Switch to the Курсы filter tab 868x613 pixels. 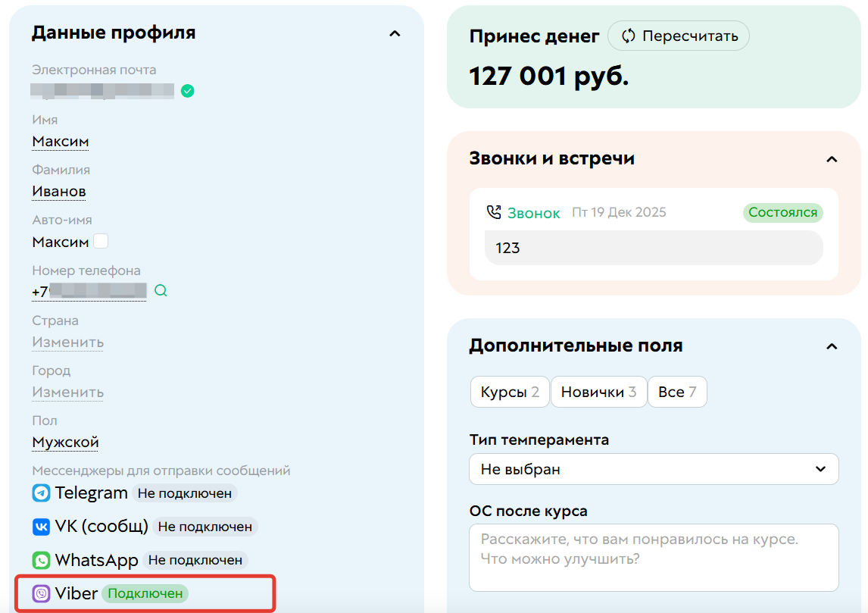pos(509,392)
